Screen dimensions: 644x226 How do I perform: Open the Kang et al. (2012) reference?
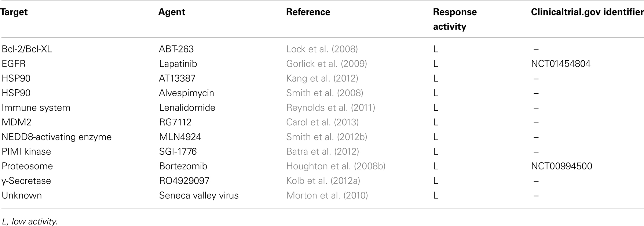(x=322, y=79)
